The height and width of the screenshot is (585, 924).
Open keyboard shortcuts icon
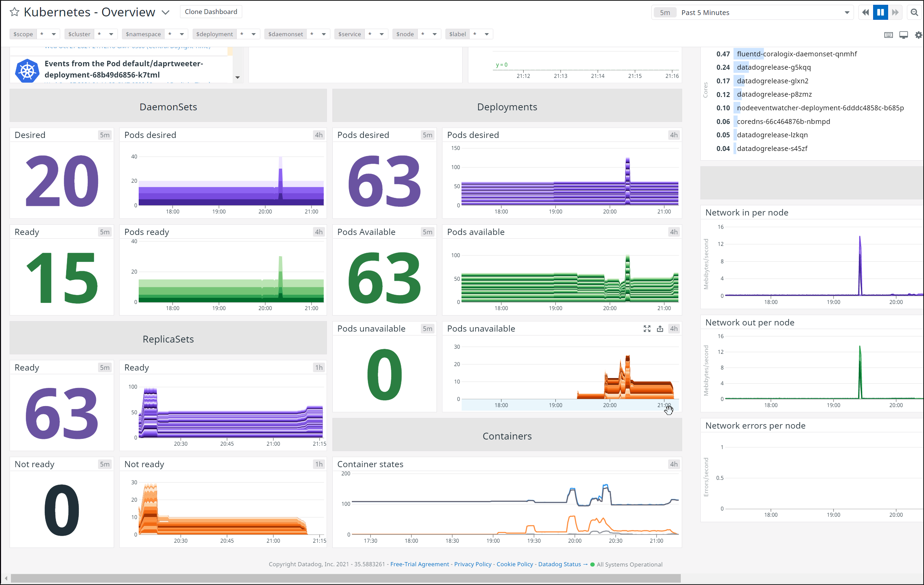[x=888, y=35]
